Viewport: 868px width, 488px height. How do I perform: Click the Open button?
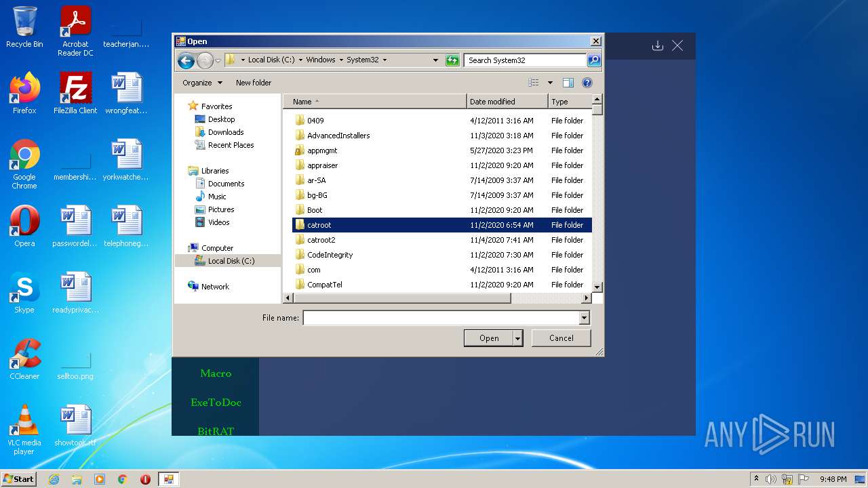489,338
